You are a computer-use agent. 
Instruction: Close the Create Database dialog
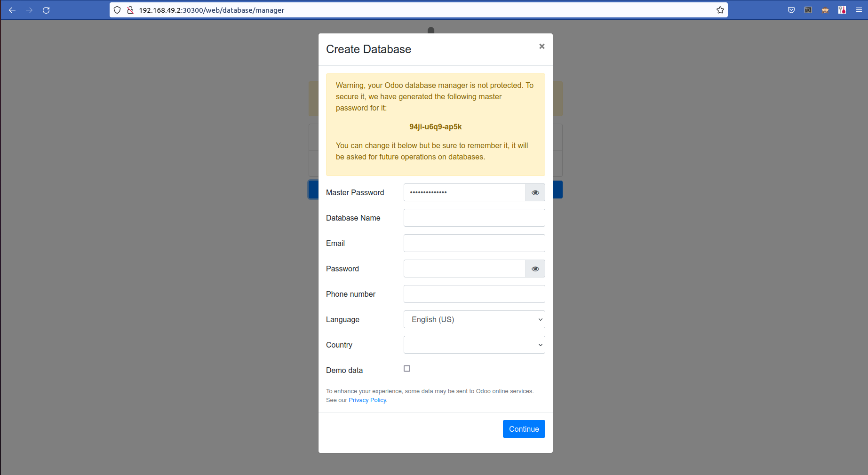542,46
